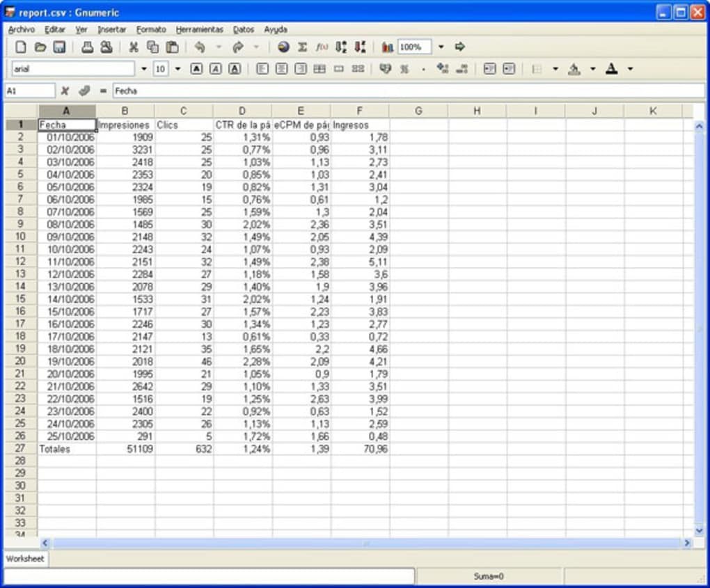This screenshot has width=710, height=588.
Task: Click the Paste clipboard icon
Action: tap(172, 47)
